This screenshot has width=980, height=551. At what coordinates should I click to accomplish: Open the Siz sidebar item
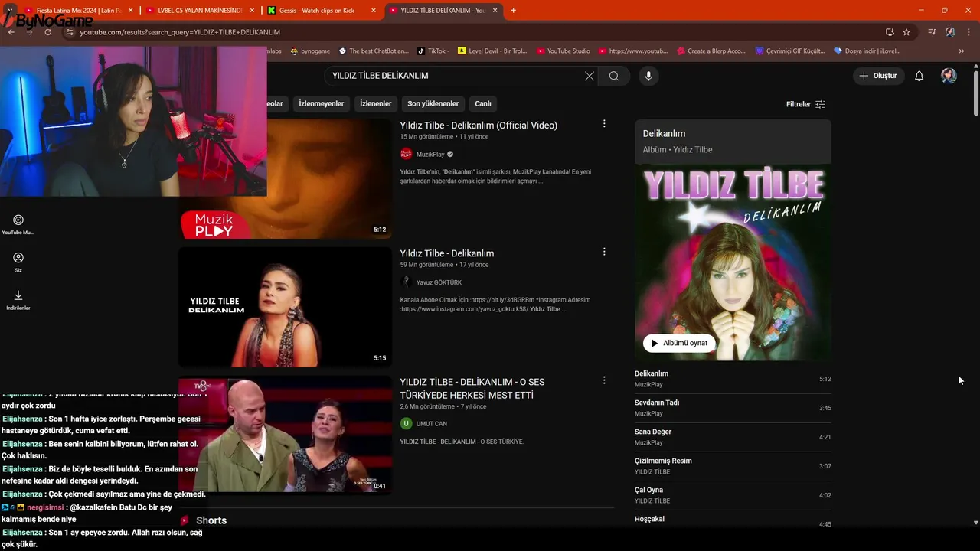point(18,262)
